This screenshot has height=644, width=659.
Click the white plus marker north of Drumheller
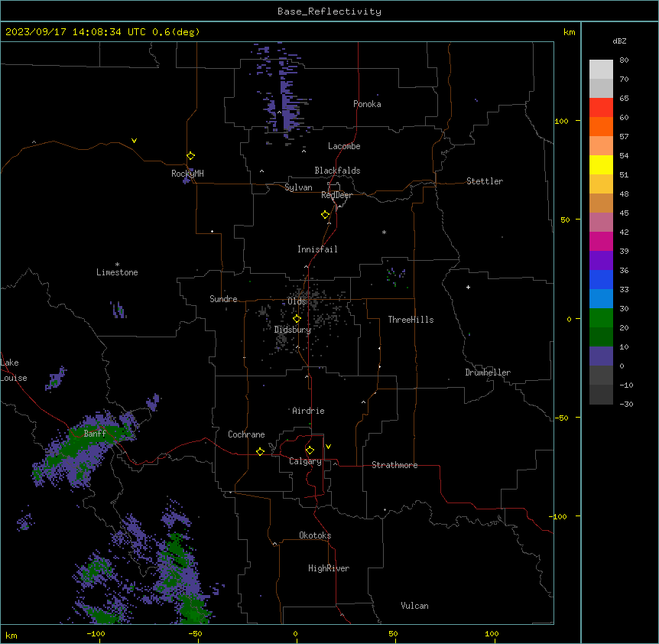[468, 287]
